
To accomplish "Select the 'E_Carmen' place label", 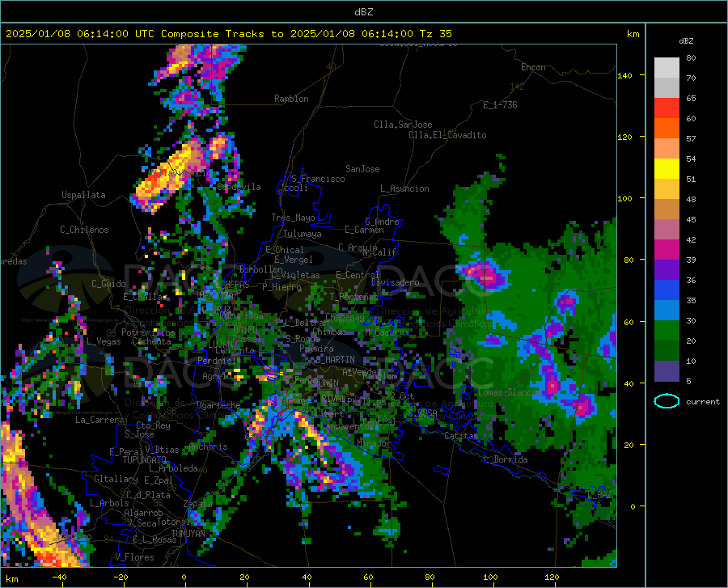I will [364, 230].
